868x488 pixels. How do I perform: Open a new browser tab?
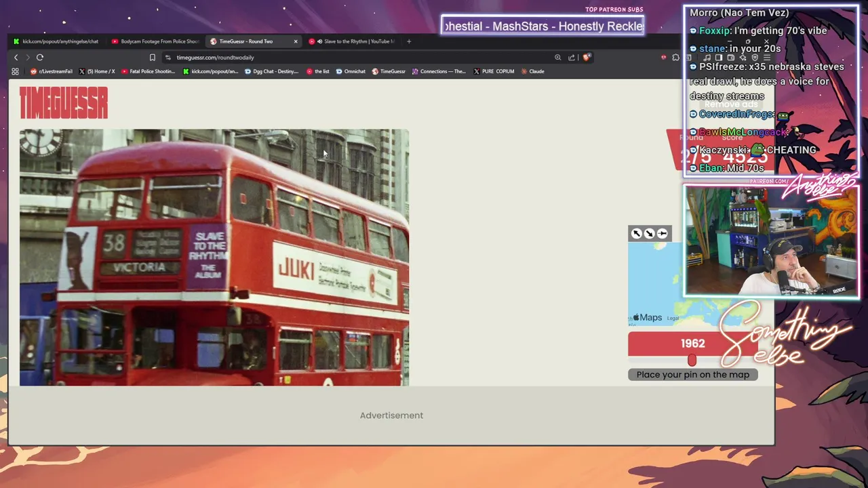409,41
